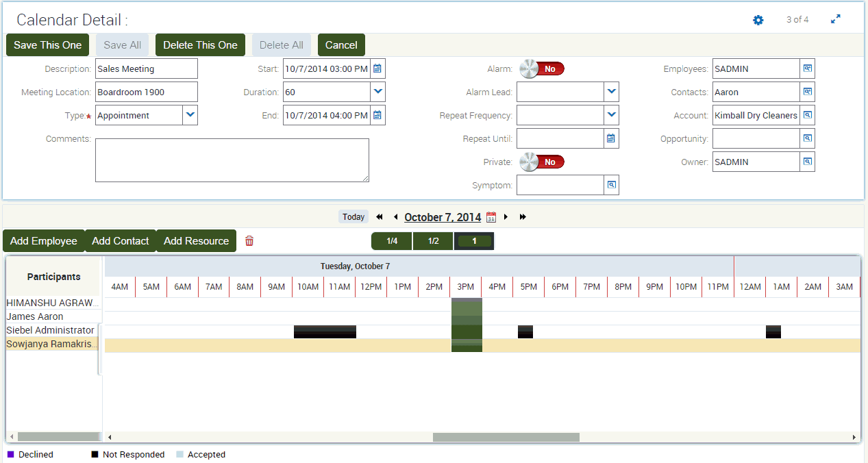Image resolution: width=868 pixels, height=463 pixels.
Task: Open the Repeat Frequency dropdown
Action: click(610, 114)
